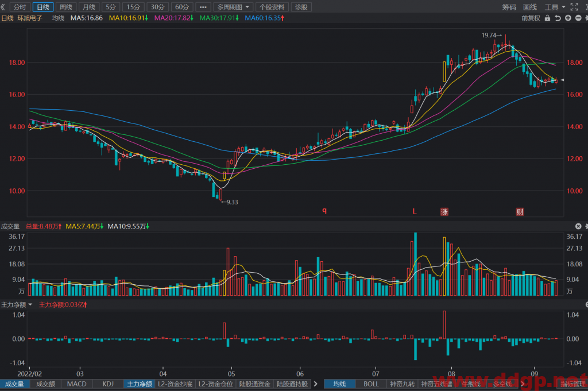Screen dimensions: 588x391
Task: Click the 2022/02 date label on the axis
Action: 30,374
